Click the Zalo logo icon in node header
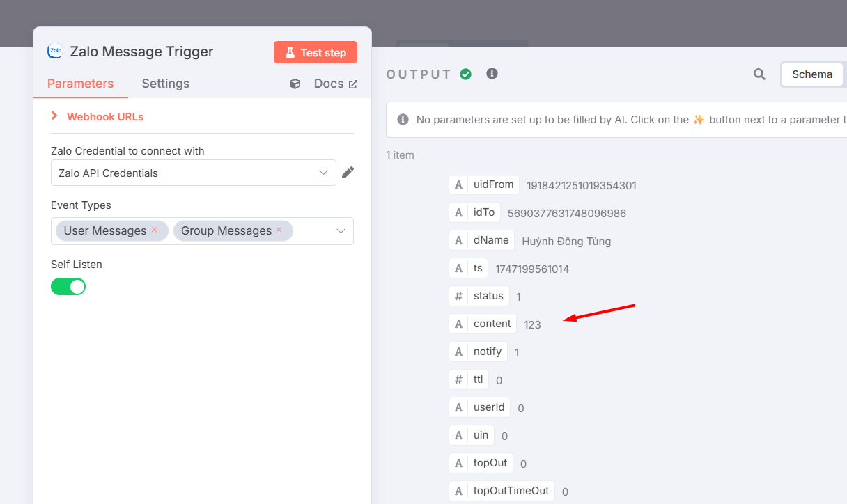The width and height of the screenshot is (847, 504). tap(55, 51)
